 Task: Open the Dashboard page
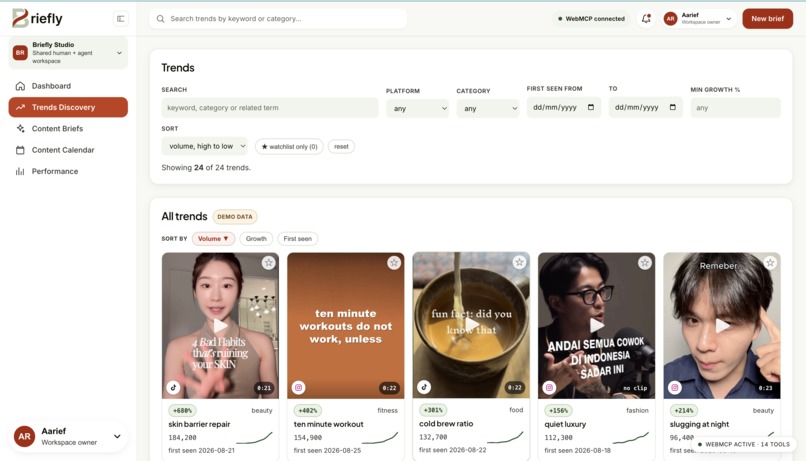click(68, 86)
